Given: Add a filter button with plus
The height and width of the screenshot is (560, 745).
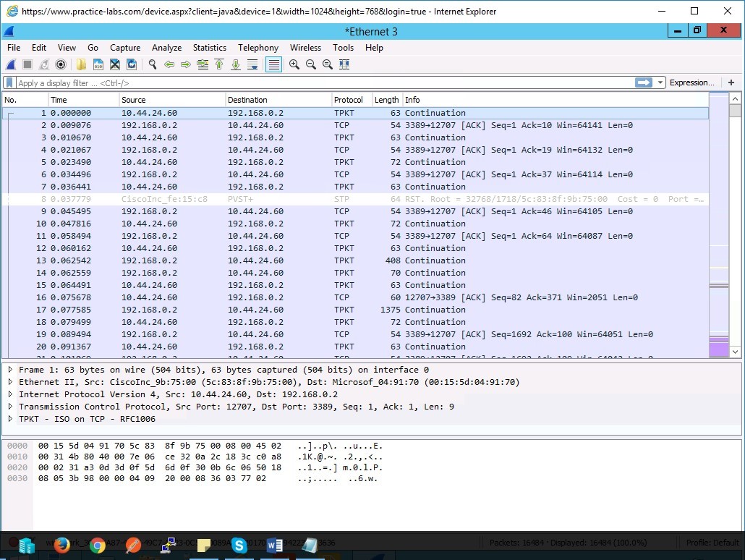Looking at the screenshot, I should coord(731,82).
